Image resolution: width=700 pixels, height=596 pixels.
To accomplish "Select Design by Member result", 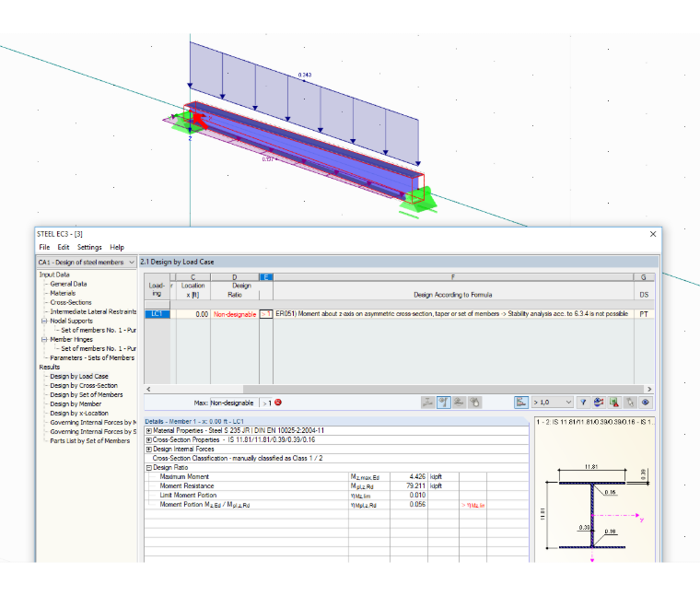I will point(76,404).
